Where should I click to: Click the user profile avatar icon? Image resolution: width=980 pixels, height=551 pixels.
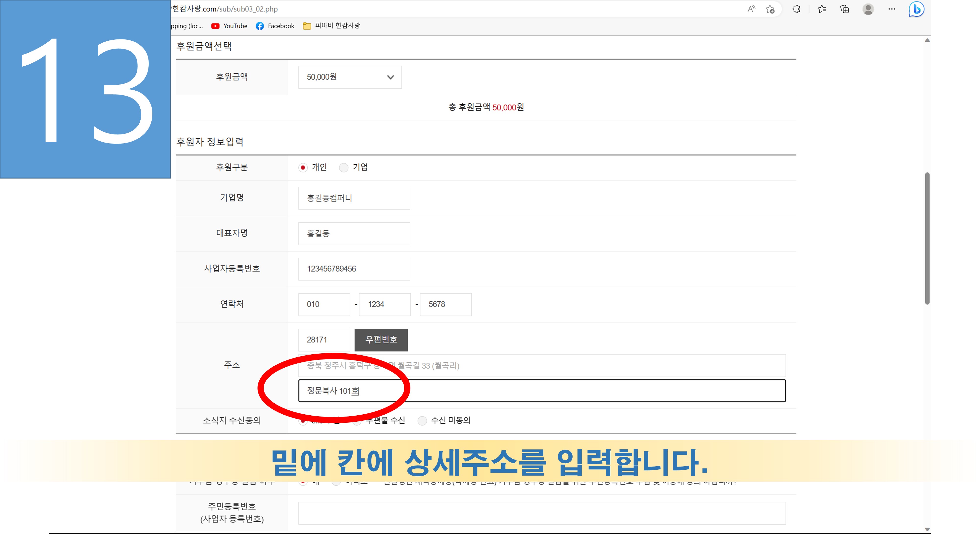pyautogui.click(x=868, y=9)
